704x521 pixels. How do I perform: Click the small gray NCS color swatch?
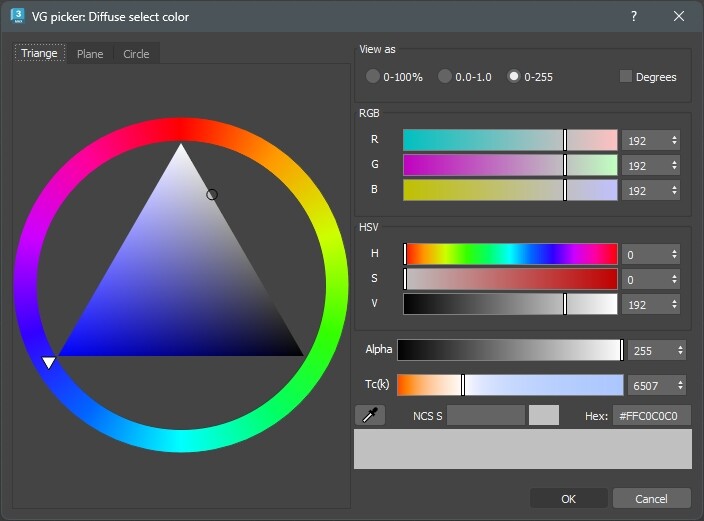point(544,415)
